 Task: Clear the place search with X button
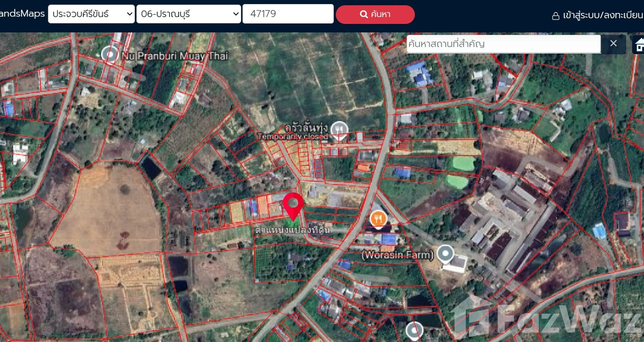pyautogui.click(x=613, y=44)
